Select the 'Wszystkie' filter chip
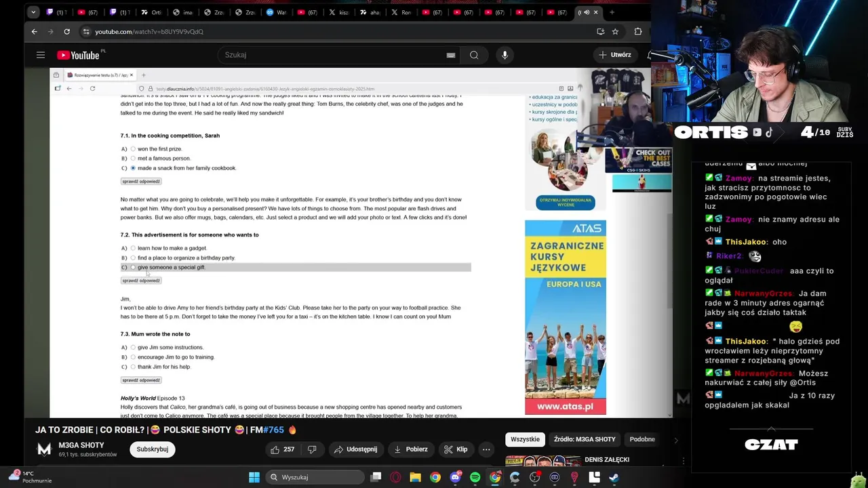 coord(526,439)
